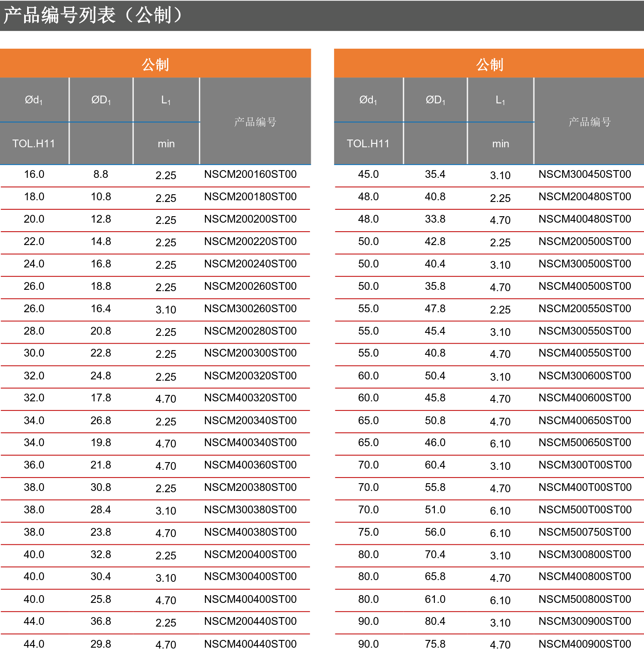Click the 75.0 value in the Ød1 column
Image resolution: width=644 pixels, height=655 pixels.
coord(368,532)
